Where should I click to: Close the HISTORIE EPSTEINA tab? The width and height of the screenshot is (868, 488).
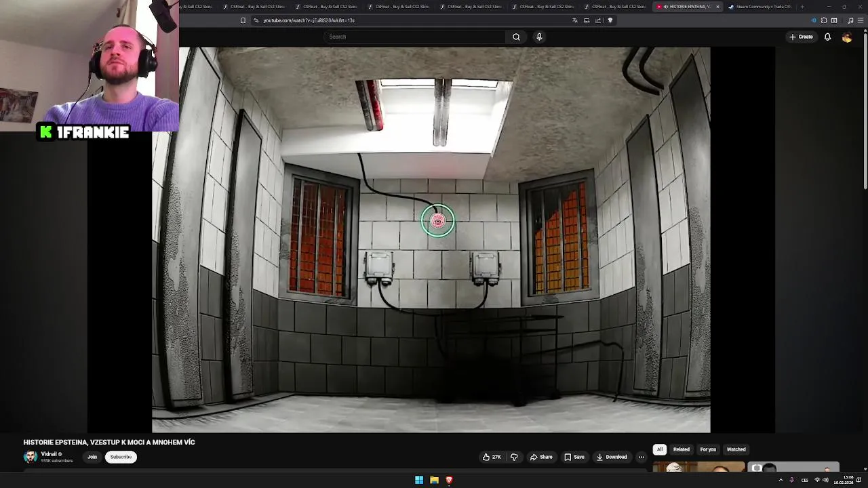coord(717,7)
